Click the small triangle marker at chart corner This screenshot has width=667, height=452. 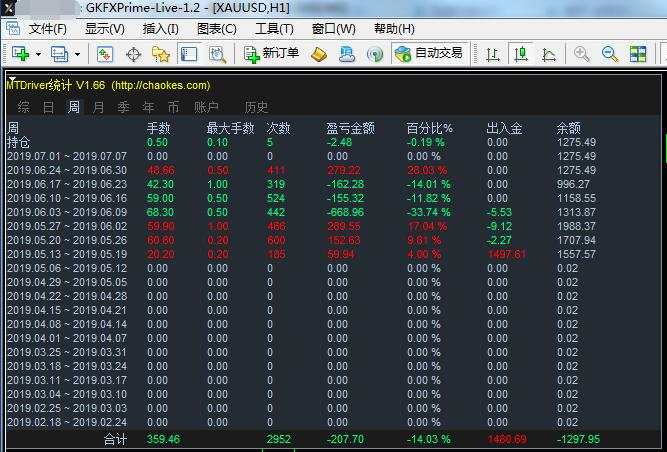click(12, 79)
